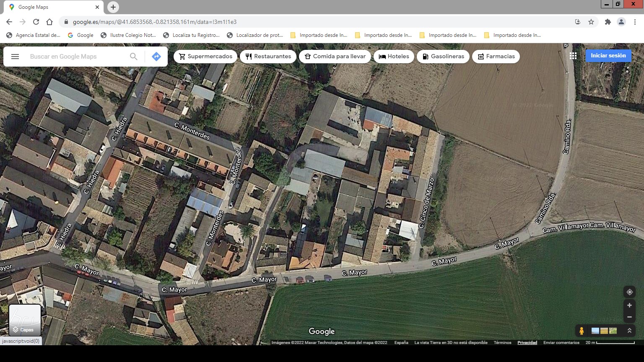The width and height of the screenshot is (644, 362).
Task: Zoom out with the minus button
Action: coord(629,317)
